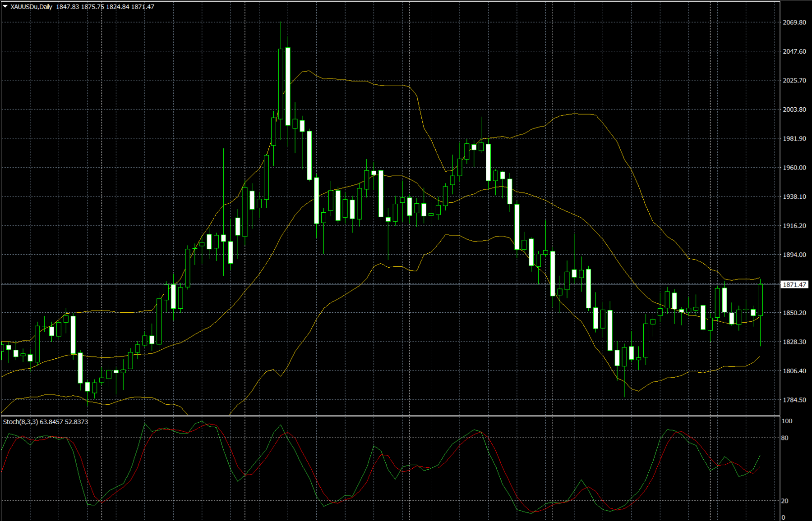
Task: Click the Stochastic scale level 100
Action: (x=787, y=421)
